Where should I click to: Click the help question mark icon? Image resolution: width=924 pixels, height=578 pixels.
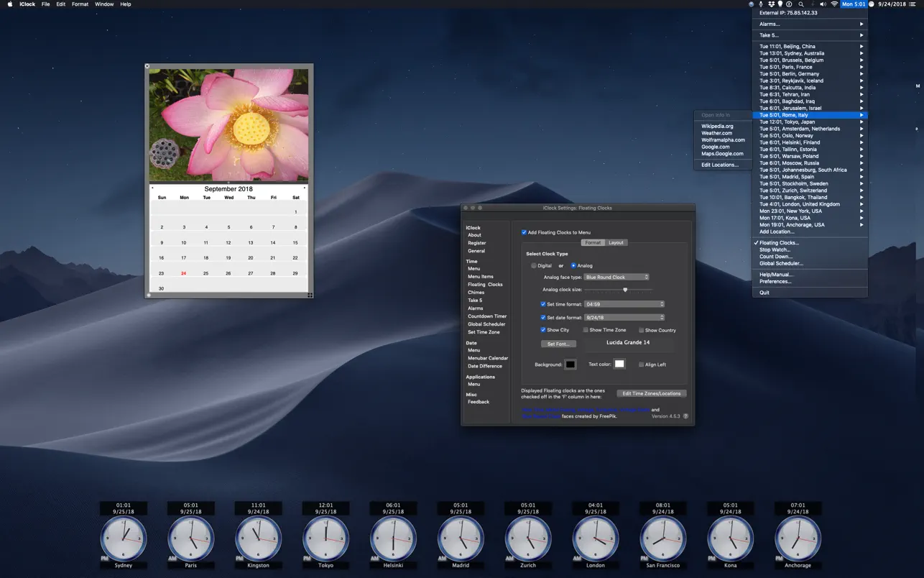pos(685,416)
